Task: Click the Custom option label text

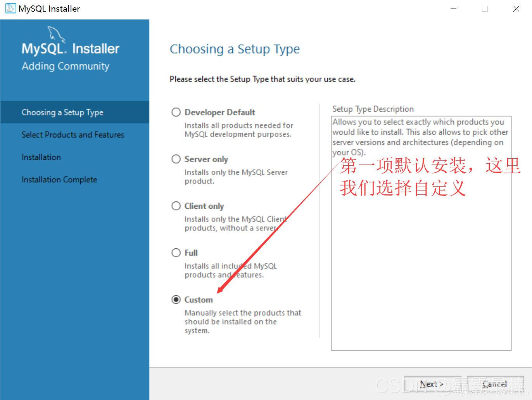Action: tap(199, 300)
